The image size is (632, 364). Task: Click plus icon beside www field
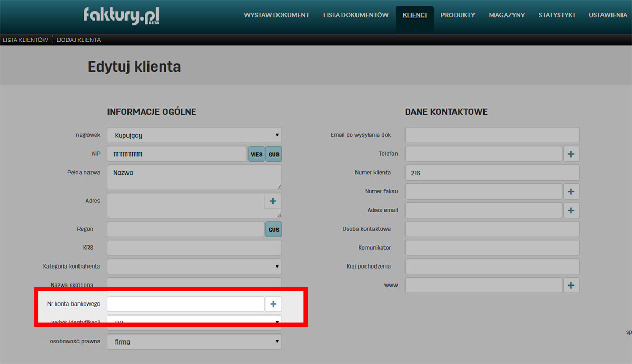tap(571, 286)
